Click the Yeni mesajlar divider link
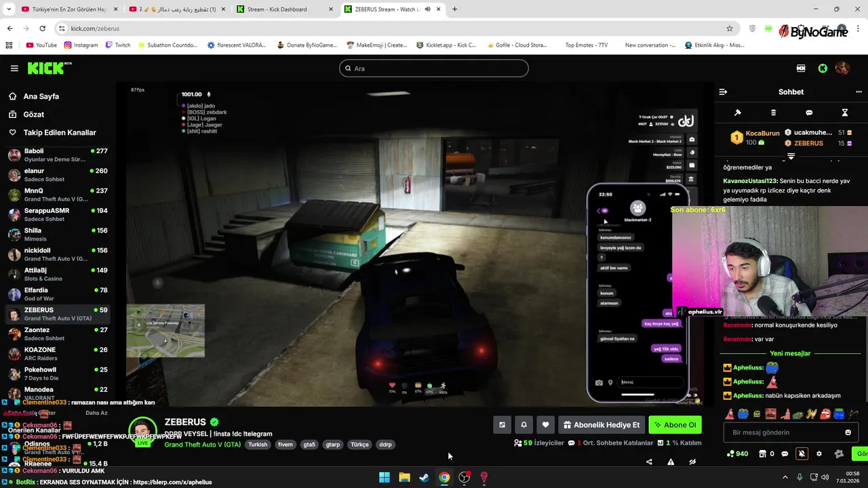 [x=790, y=354]
